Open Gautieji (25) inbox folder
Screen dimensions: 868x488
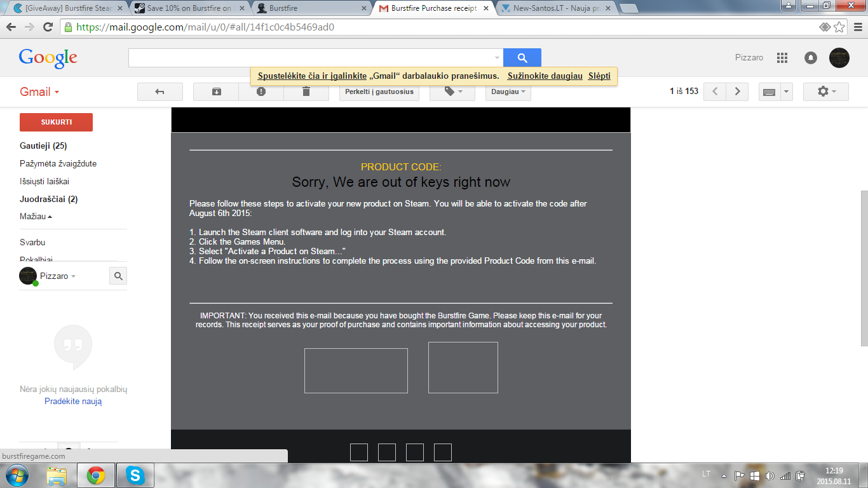(43, 146)
